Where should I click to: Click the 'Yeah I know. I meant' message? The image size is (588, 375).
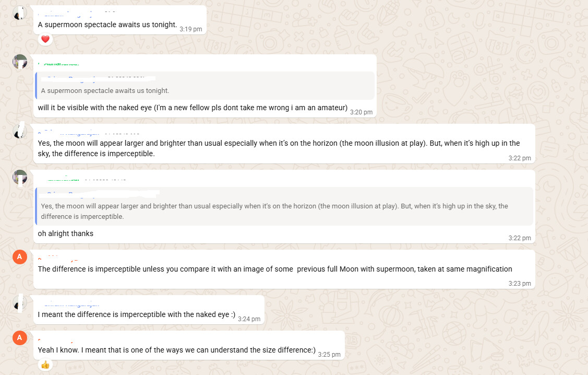[x=176, y=350]
